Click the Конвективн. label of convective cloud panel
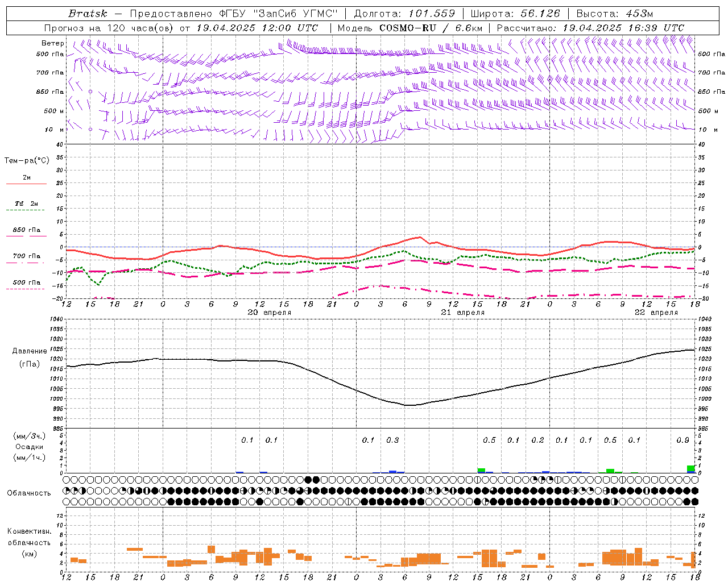 [29, 531]
